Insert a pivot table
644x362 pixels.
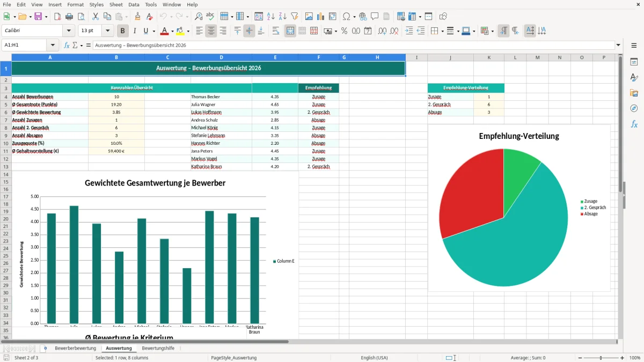tap(333, 17)
